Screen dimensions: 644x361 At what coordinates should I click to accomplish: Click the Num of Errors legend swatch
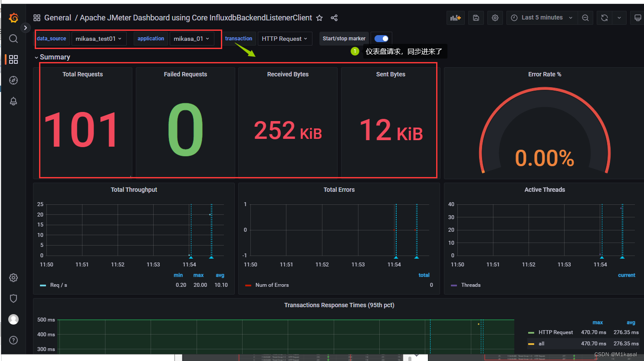(248, 286)
